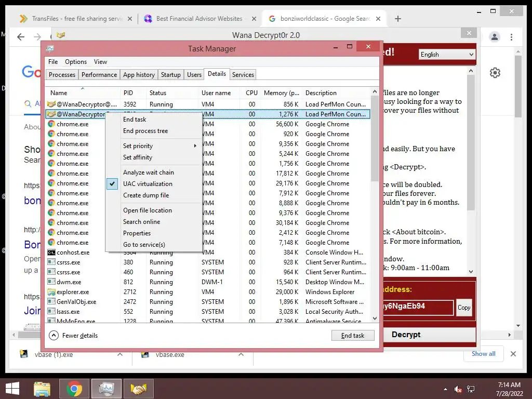Click the network tray icon
This screenshot has height=399, width=532.
click(471, 389)
